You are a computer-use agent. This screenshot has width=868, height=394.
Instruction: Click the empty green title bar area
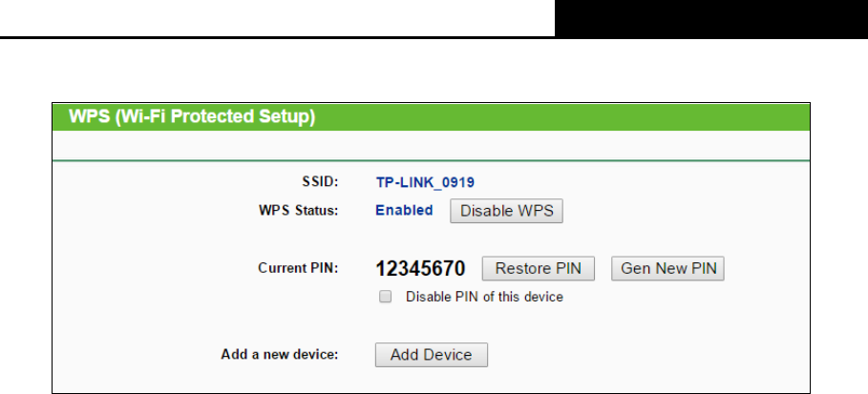pos(561,116)
